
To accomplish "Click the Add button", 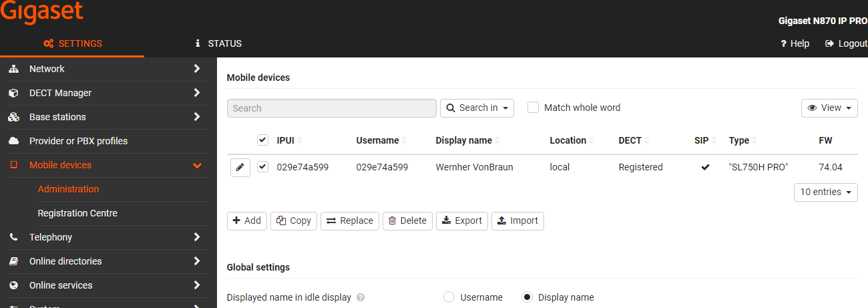I will coord(247,220).
